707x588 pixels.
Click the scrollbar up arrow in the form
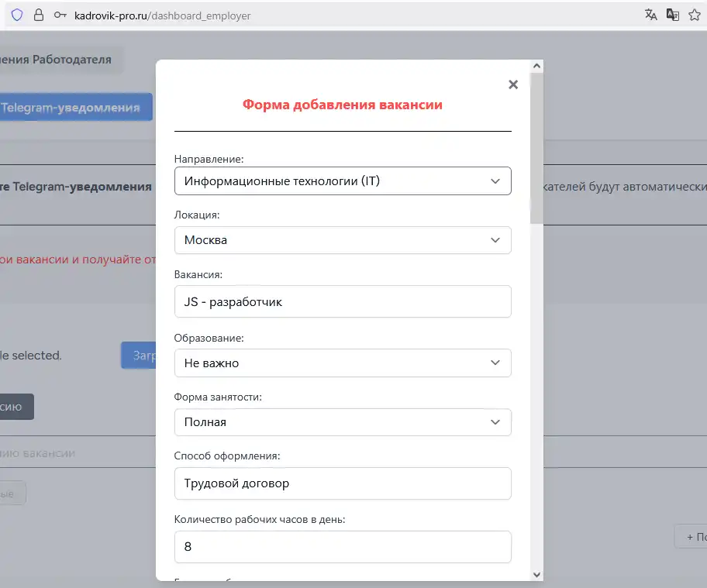pos(536,67)
